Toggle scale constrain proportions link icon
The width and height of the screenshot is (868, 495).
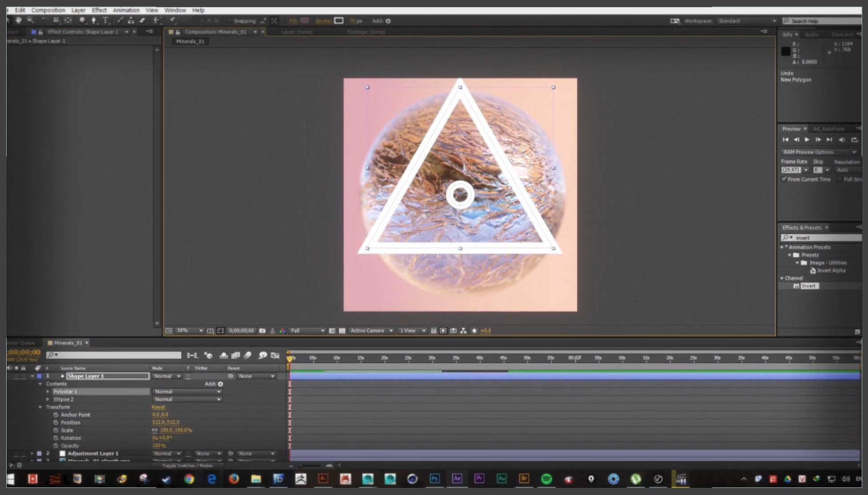(155, 430)
